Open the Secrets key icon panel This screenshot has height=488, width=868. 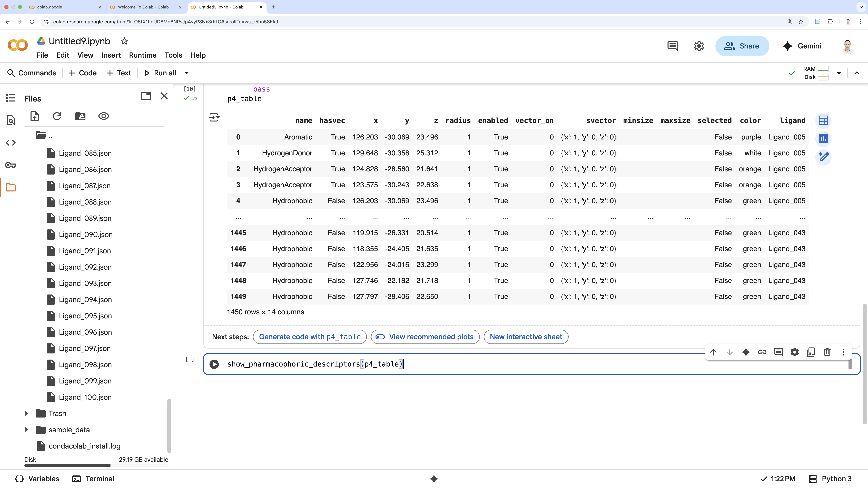click(x=11, y=165)
